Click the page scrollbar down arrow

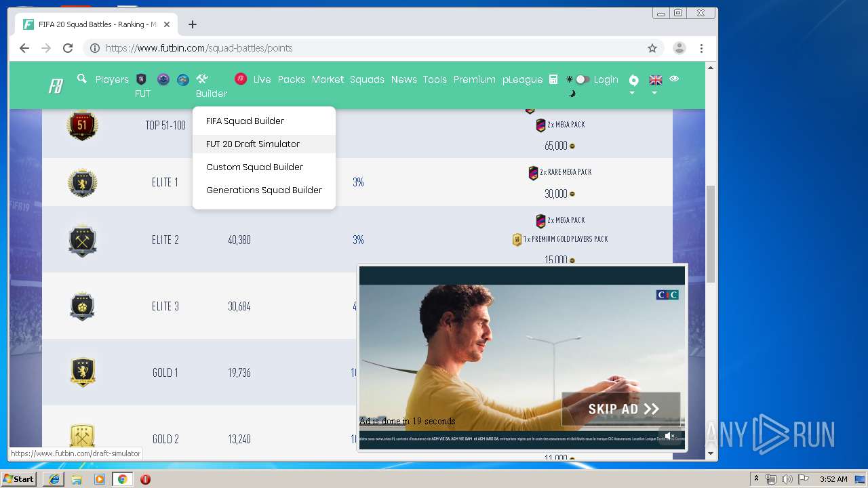click(x=711, y=453)
